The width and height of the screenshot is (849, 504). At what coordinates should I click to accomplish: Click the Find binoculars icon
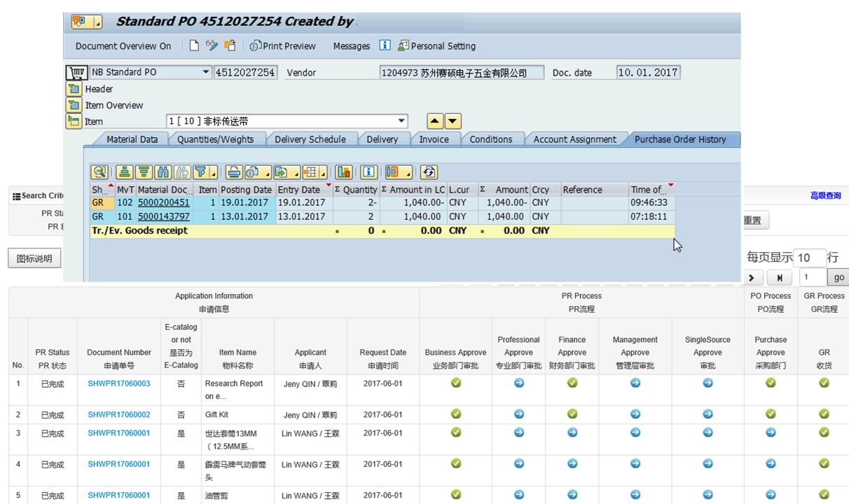coord(163,171)
